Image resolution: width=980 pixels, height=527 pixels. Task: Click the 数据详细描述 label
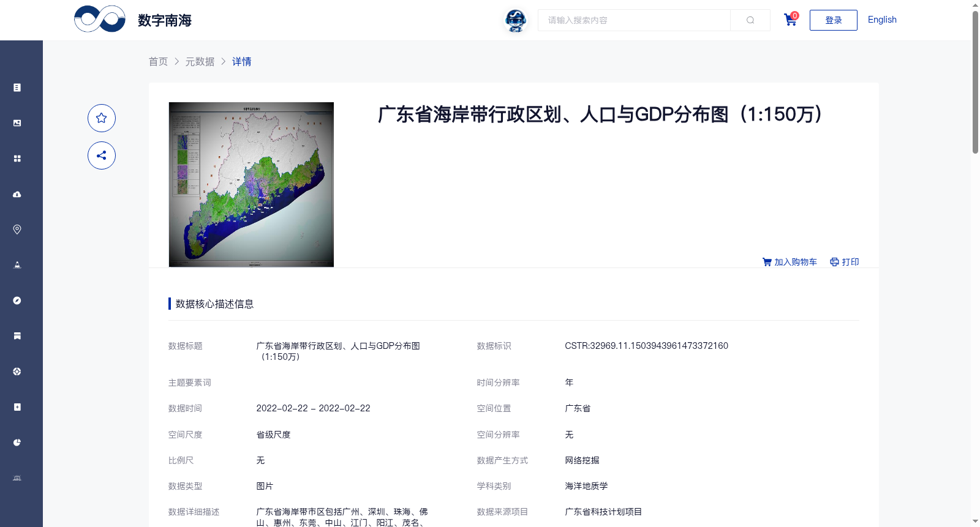point(194,512)
